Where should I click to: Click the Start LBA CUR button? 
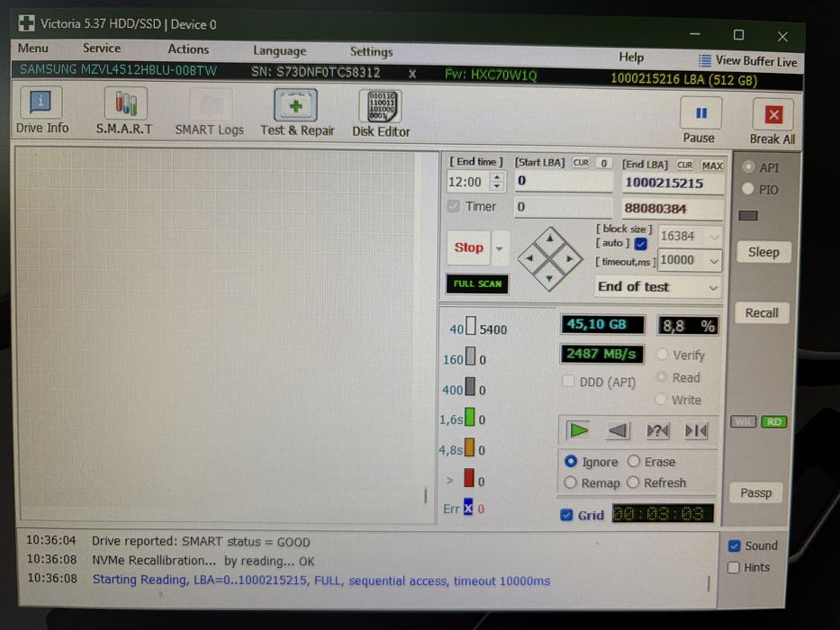point(581,162)
